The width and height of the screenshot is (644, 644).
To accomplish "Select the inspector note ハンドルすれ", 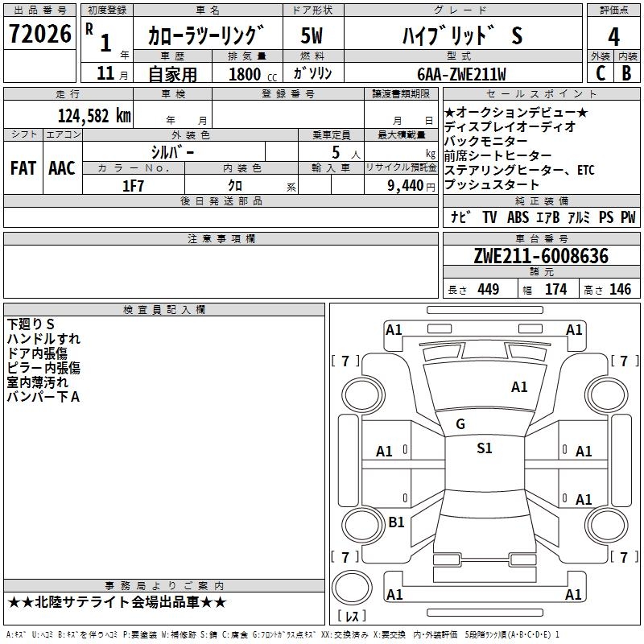I will point(43,339).
